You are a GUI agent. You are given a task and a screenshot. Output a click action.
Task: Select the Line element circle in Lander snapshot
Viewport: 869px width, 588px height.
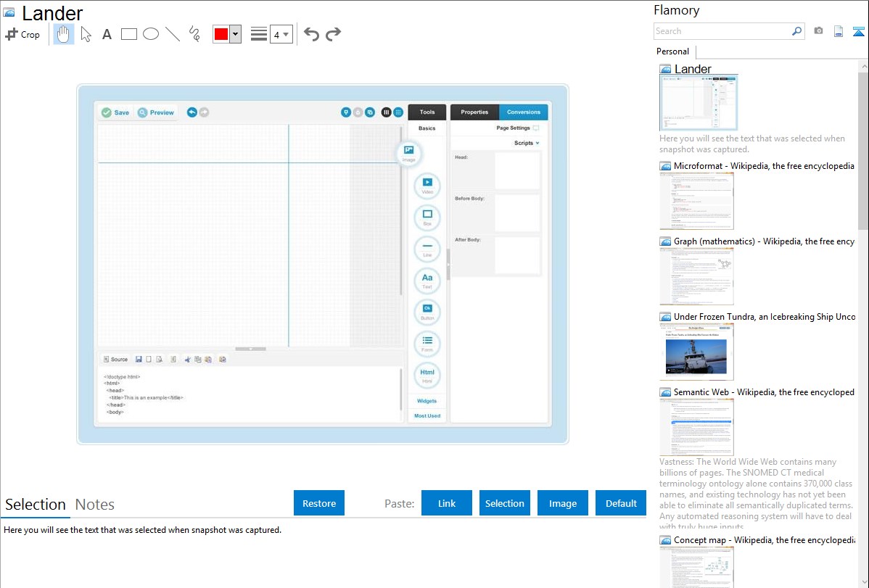tap(427, 248)
